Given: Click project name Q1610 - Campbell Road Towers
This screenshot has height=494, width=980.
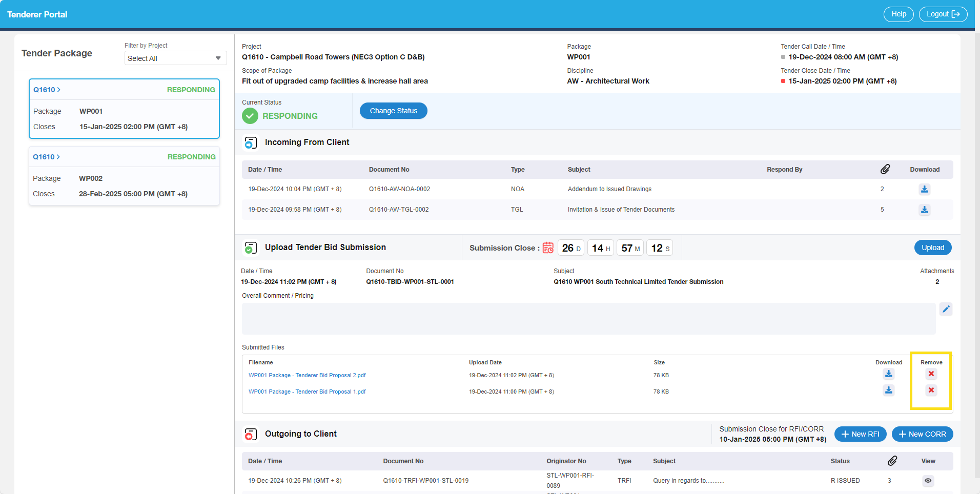Looking at the screenshot, I should [333, 57].
